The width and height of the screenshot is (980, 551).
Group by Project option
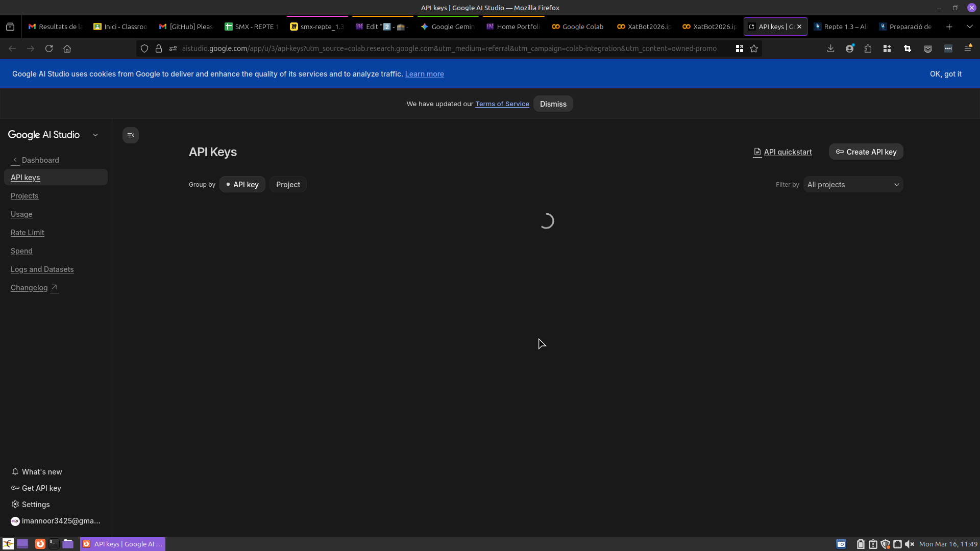tap(288, 185)
